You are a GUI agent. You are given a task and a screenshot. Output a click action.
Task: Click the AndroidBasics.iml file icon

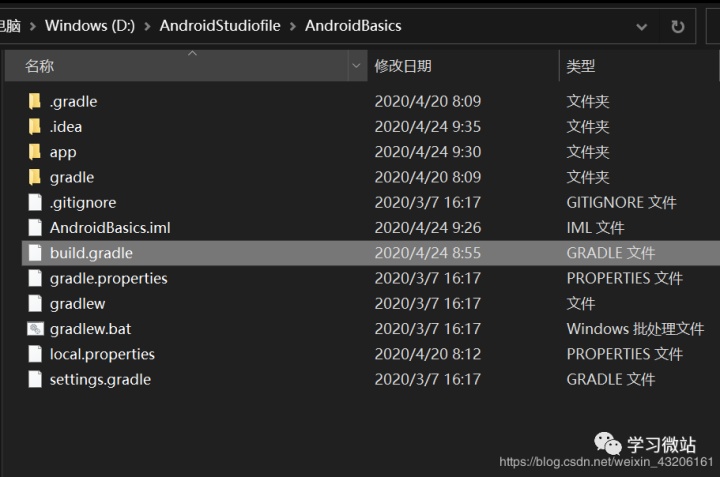pyautogui.click(x=35, y=228)
